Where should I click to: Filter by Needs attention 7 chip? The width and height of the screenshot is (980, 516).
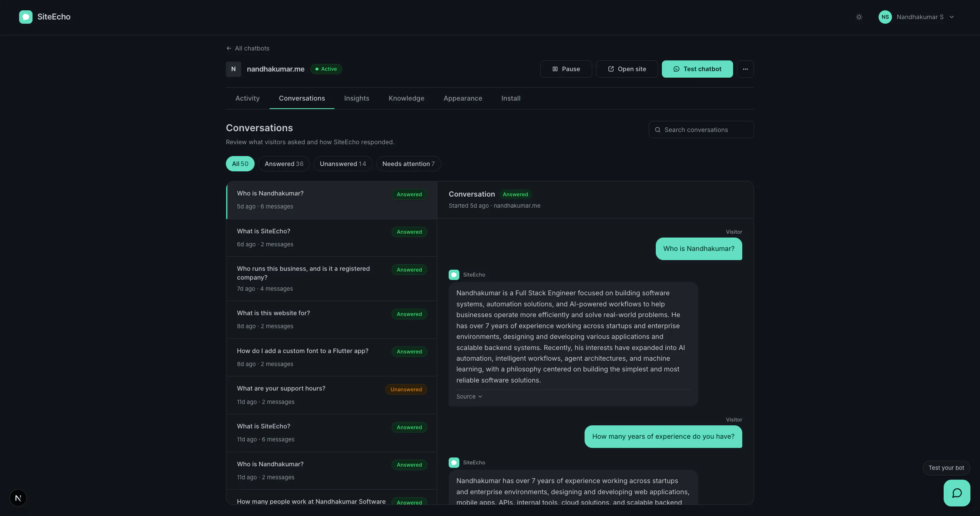[408, 164]
